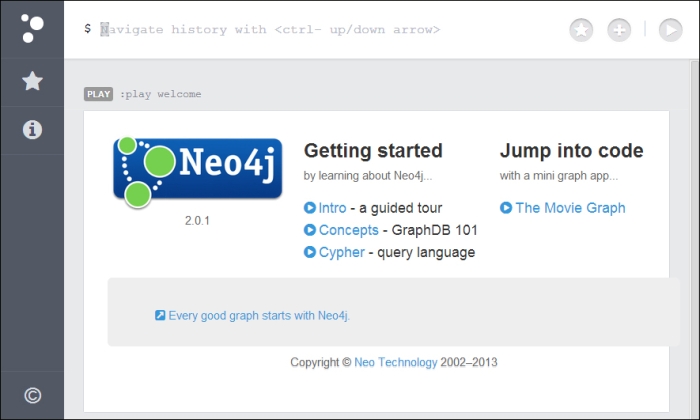Viewport: 700px width, 420px height.
Task: Click the Neo4j logo at sidebar top
Action: click(x=32, y=29)
